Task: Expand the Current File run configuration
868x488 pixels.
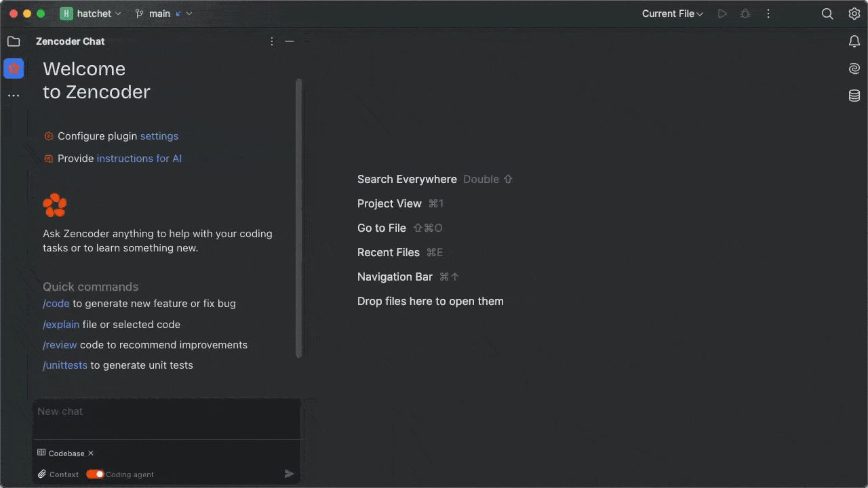Action: tap(673, 14)
